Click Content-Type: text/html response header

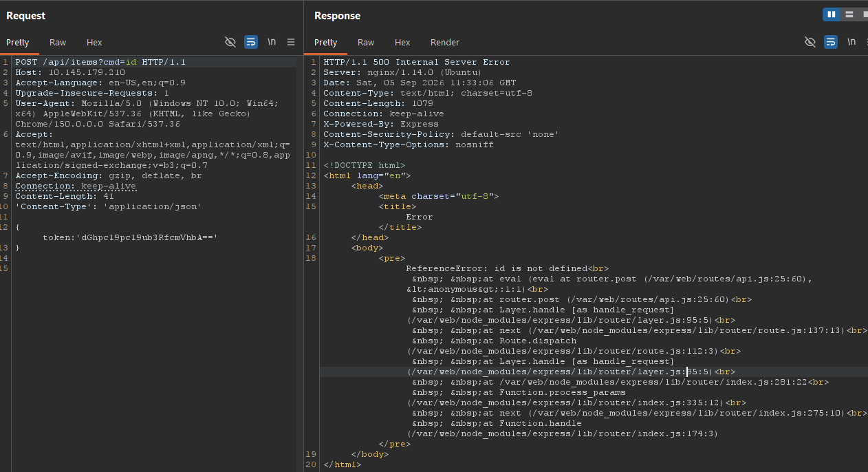(x=428, y=93)
